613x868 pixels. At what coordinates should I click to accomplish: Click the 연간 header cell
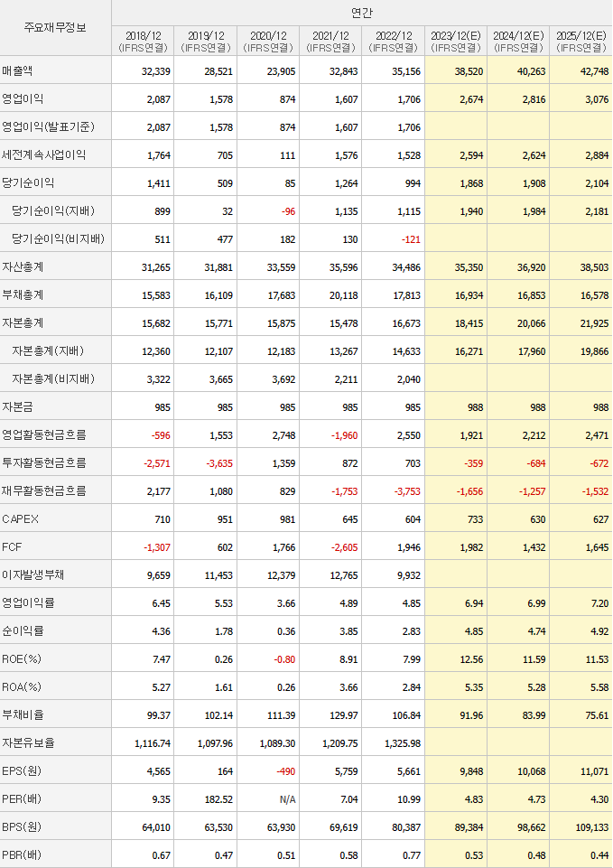(x=362, y=12)
